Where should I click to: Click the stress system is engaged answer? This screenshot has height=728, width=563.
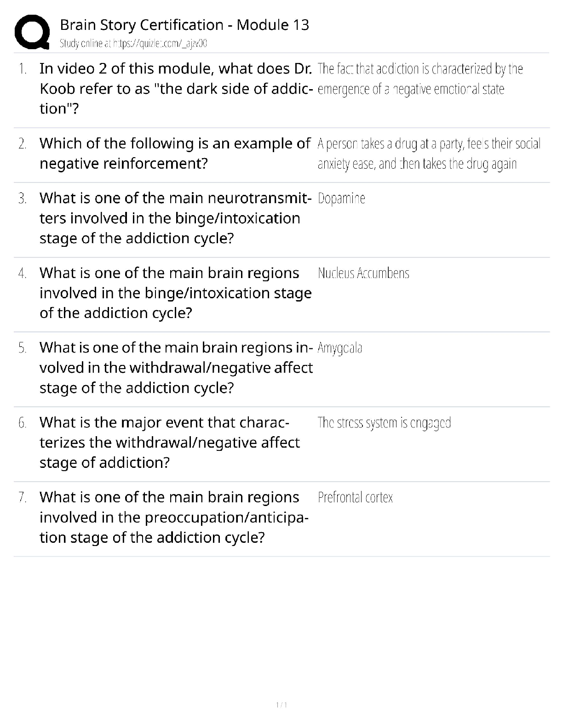click(384, 423)
